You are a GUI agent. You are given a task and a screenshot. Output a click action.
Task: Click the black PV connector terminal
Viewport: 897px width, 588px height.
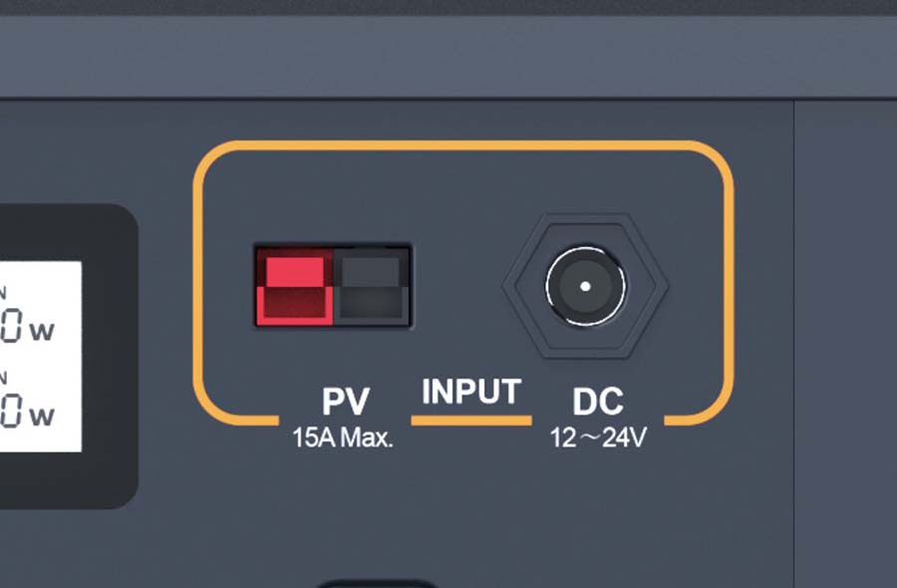pyautogui.click(x=372, y=287)
